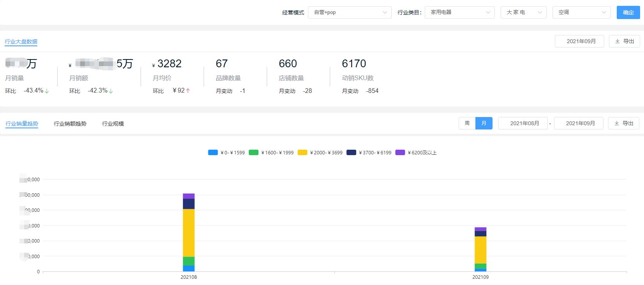The width and height of the screenshot is (644, 285).
Task: Click the green down arrow beside -43.4%
Action: click(47, 91)
